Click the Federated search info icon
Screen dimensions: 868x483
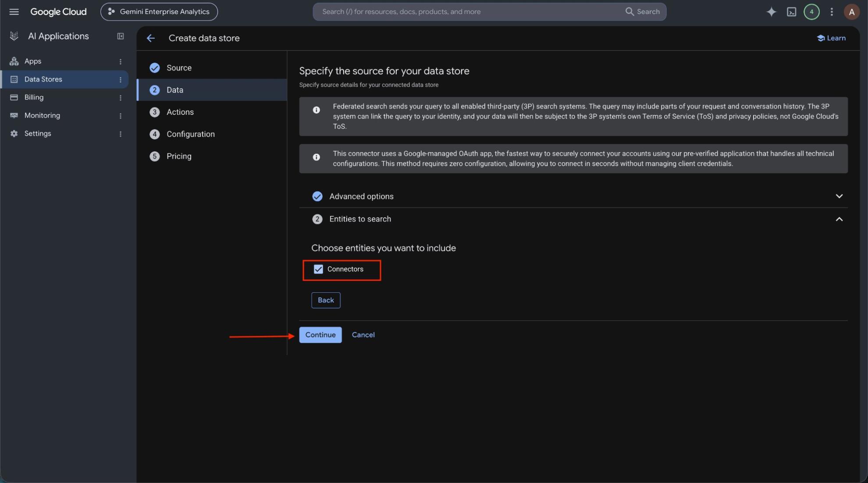(316, 110)
